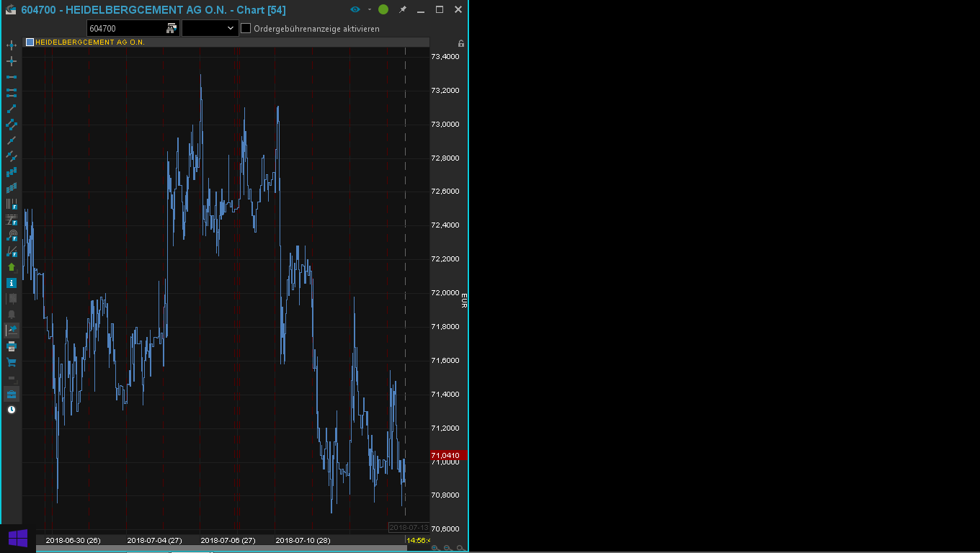Click the binoculars symbol search button
Screen dimensions: 980x553
pos(171,28)
